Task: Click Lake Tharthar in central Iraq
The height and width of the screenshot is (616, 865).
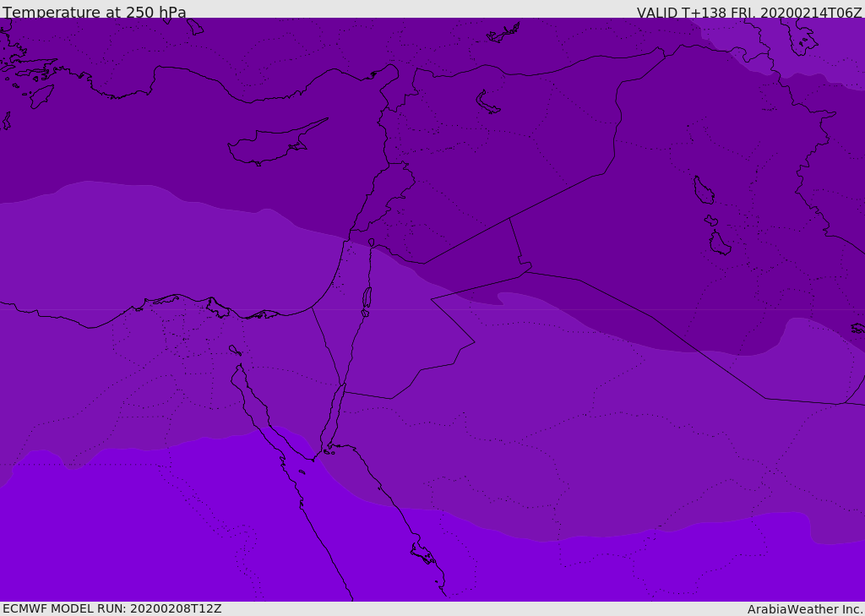Action: pyautogui.click(x=703, y=190)
